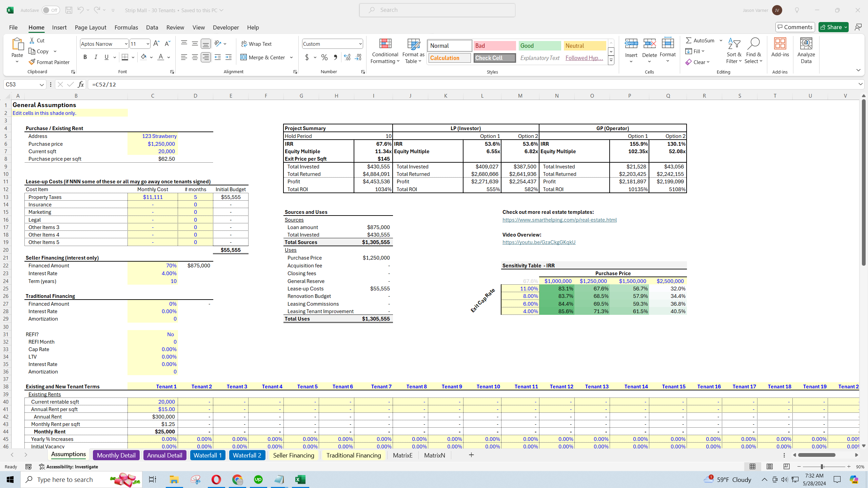Viewport: 868px width, 488px height.
Task: Click Decrease Decimal icon
Action: point(358,57)
